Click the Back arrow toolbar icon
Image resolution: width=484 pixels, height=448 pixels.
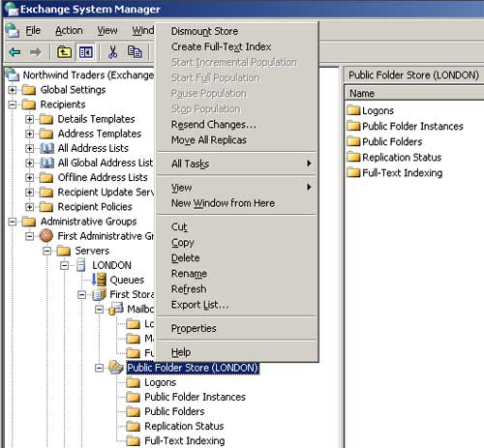15,52
